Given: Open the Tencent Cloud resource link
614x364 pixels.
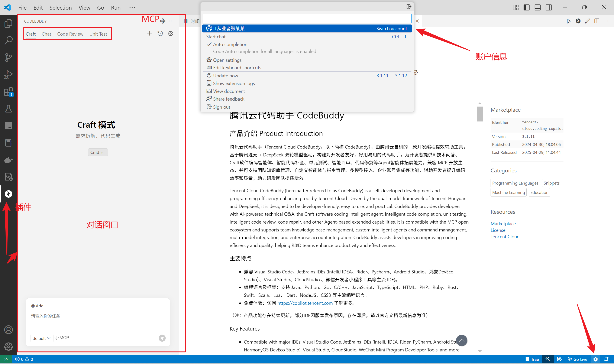Looking at the screenshot, I should 505,237.
